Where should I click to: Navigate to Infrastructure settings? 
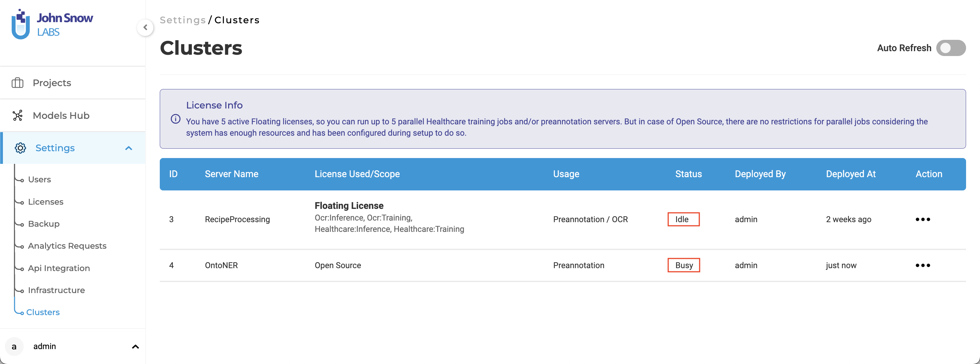coord(56,290)
